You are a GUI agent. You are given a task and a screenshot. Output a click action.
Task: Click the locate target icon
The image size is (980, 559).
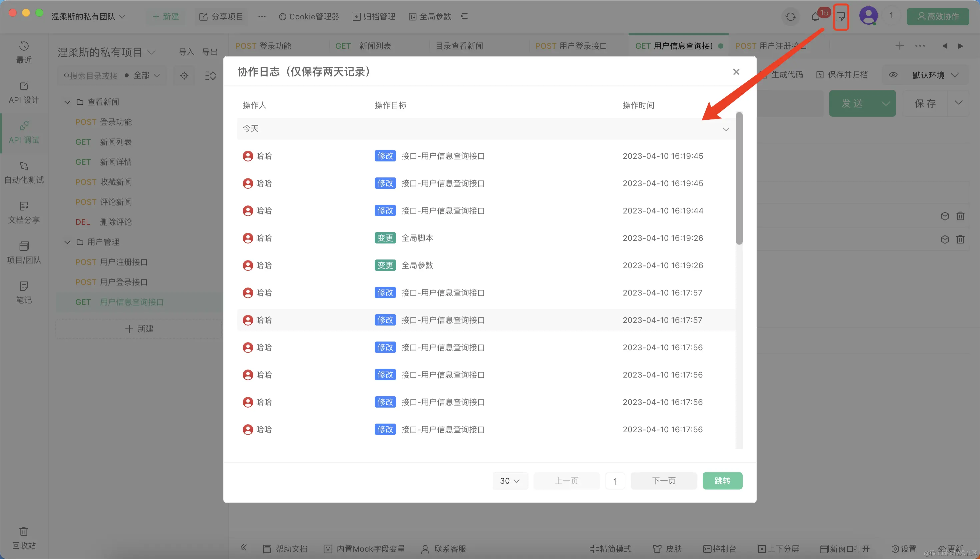(184, 76)
